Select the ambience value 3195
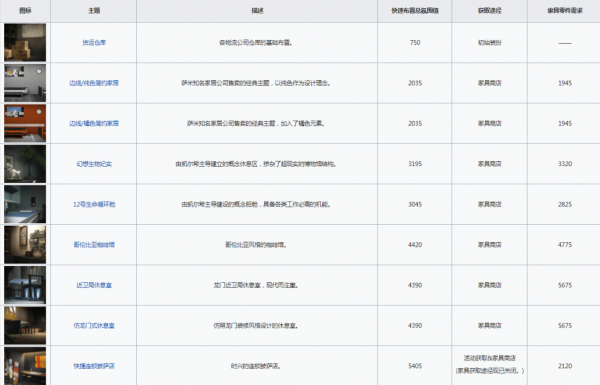The height and width of the screenshot is (385, 600). pos(415,164)
